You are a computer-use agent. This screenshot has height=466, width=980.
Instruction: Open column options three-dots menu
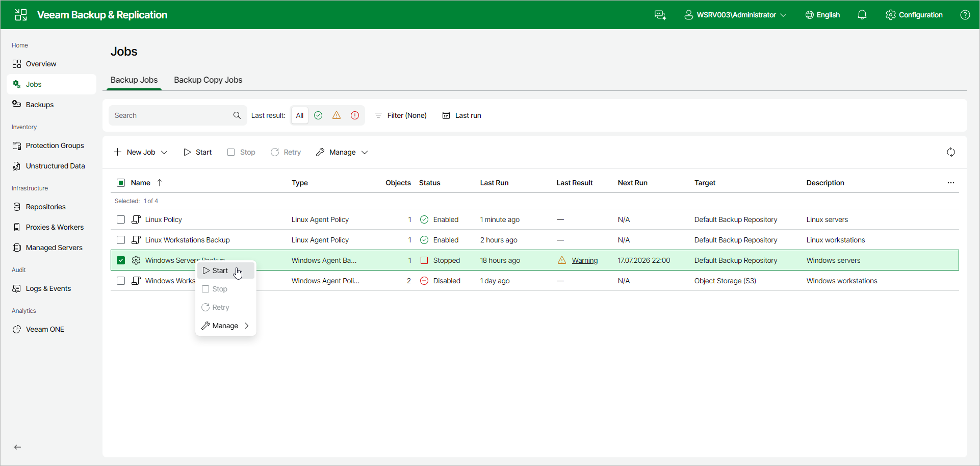tap(951, 183)
